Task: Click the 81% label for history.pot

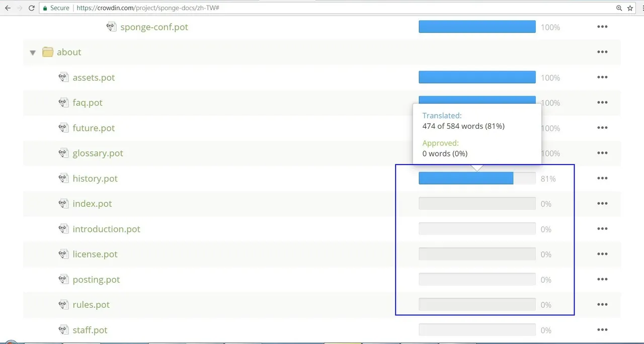Action: point(548,179)
